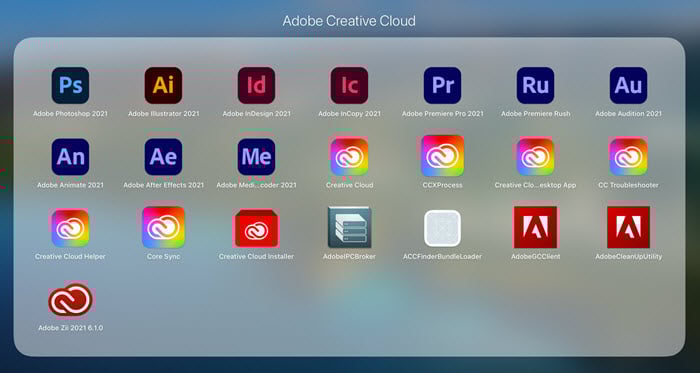Open the Adobe Premiere Pro 2021 icon
The image size is (700, 373).
442,85
